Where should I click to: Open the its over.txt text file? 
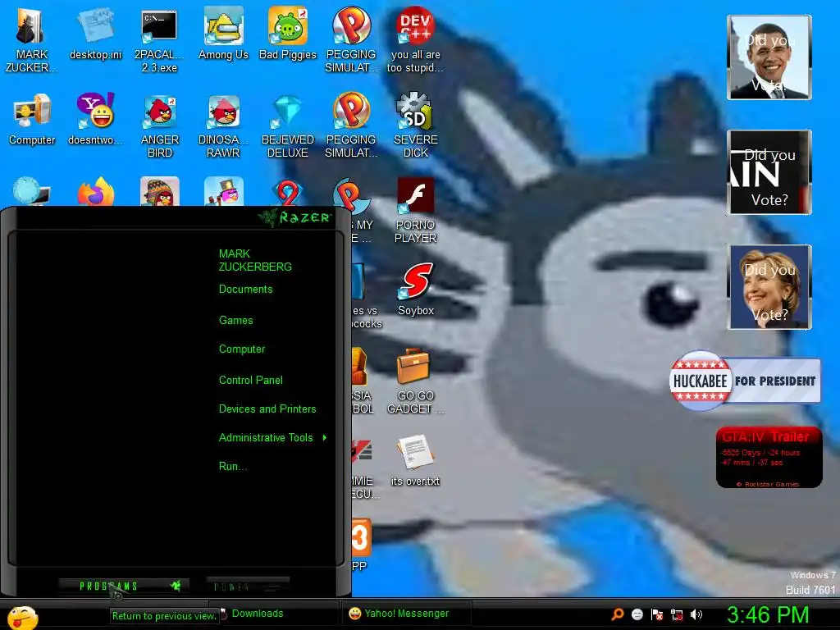tap(415, 461)
